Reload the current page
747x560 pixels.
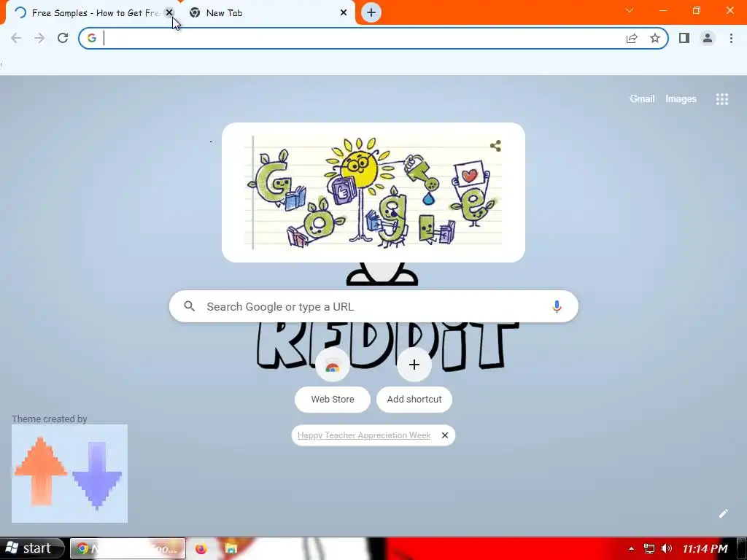click(63, 38)
